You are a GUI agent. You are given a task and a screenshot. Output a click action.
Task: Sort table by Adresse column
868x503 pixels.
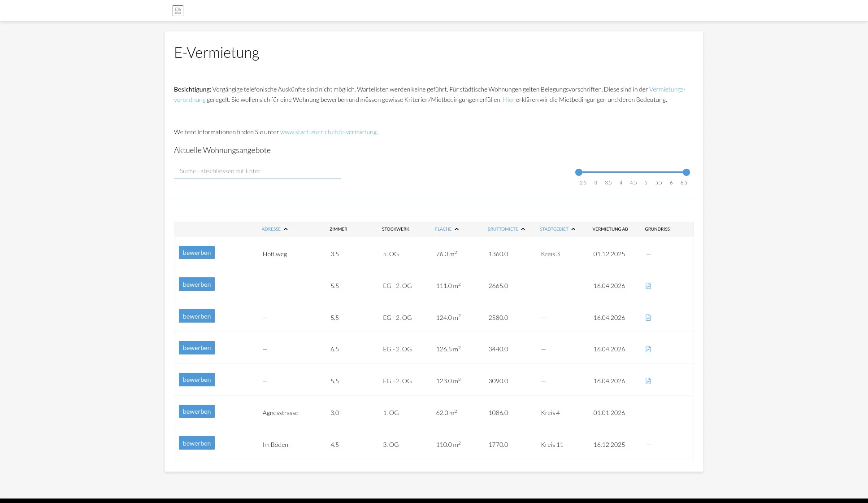tap(271, 229)
